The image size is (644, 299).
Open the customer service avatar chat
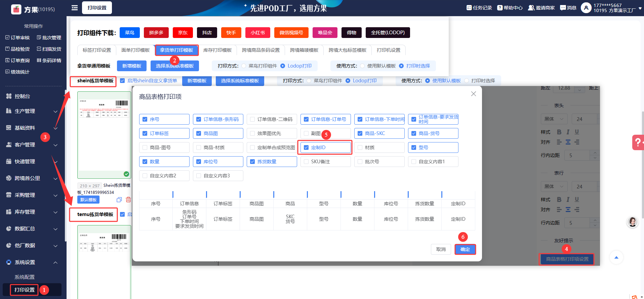click(632, 222)
